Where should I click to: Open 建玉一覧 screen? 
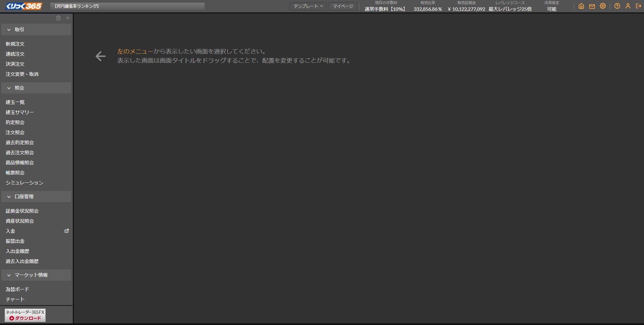[15, 102]
